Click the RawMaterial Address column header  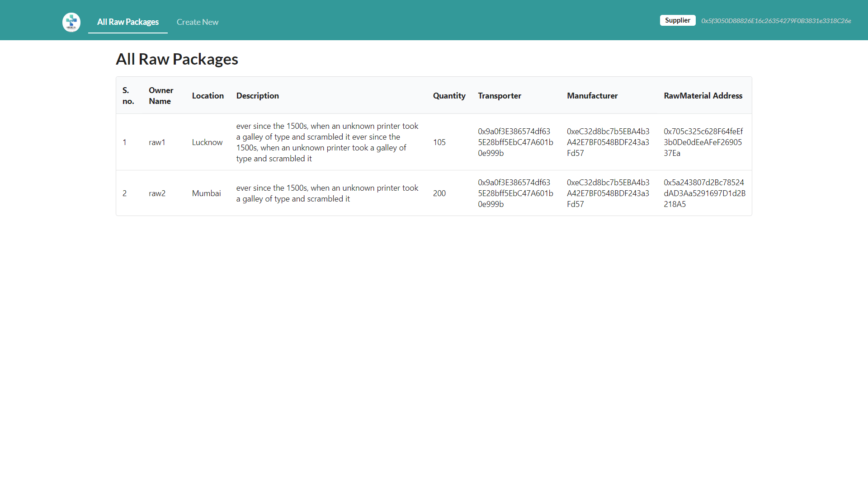point(703,96)
